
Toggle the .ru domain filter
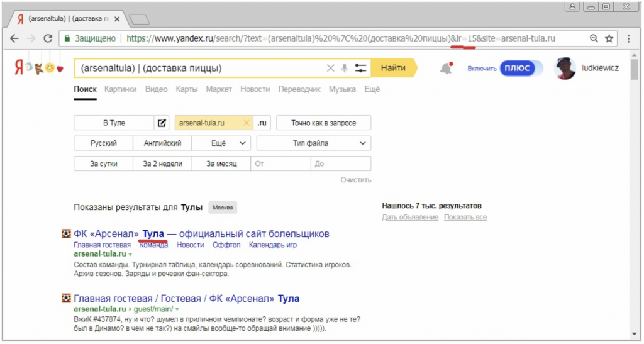(x=262, y=123)
